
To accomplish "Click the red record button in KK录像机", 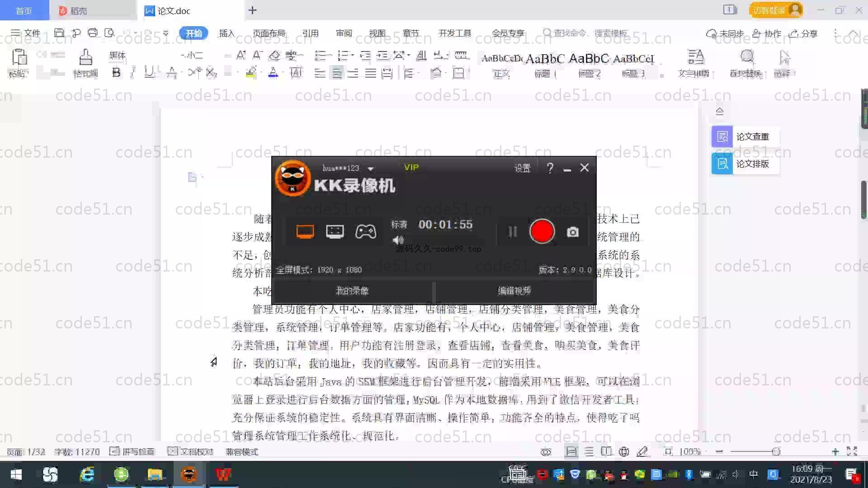I will pos(542,231).
